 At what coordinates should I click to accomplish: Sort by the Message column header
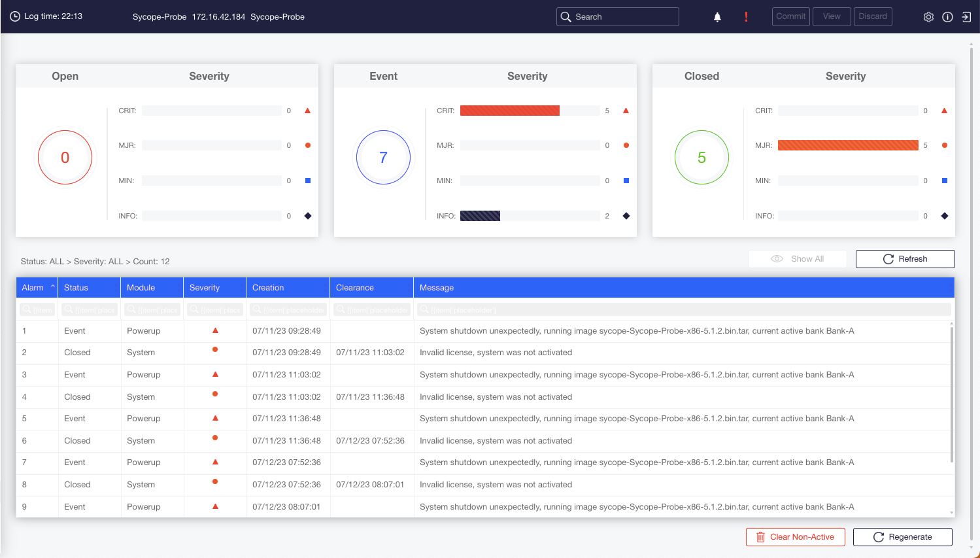point(684,288)
